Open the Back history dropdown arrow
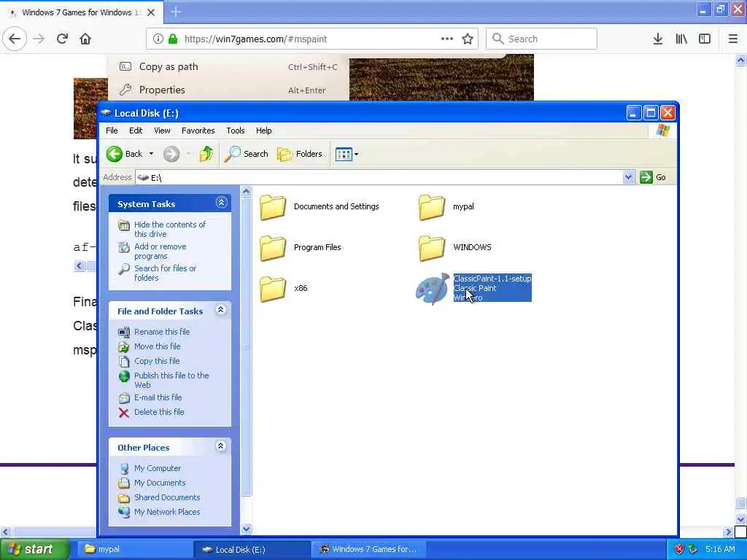The image size is (747, 560). tap(151, 154)
